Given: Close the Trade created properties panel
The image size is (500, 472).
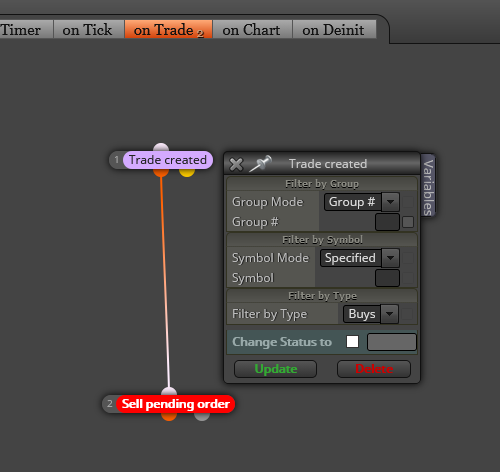Looking at the screenshot, I should click(x=236, y=164).
